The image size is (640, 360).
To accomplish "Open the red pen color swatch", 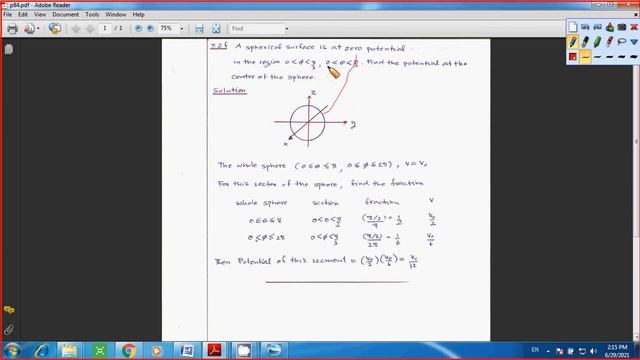I will pos(573,57).
